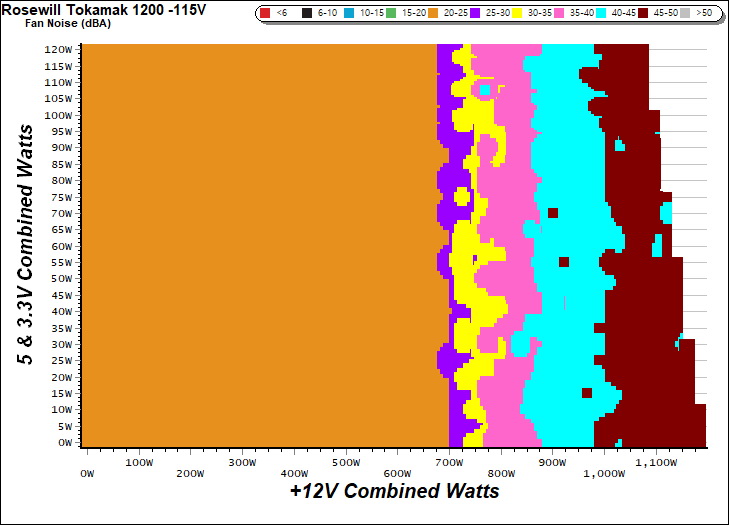Screen dimensions: 729x525
Task: Select the green 15-20 legend swatch
Action: click(392, 13)
